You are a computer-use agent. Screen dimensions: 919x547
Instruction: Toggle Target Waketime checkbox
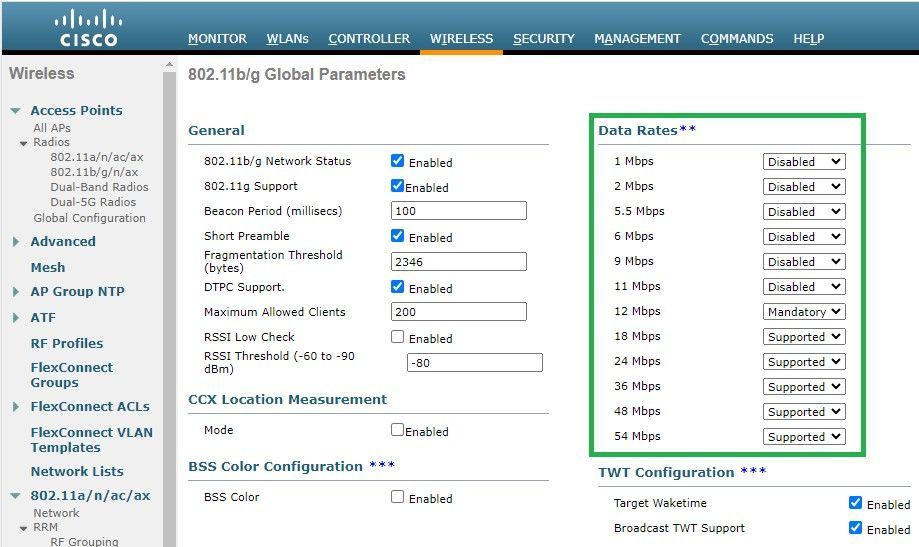(x=855, y=502)
